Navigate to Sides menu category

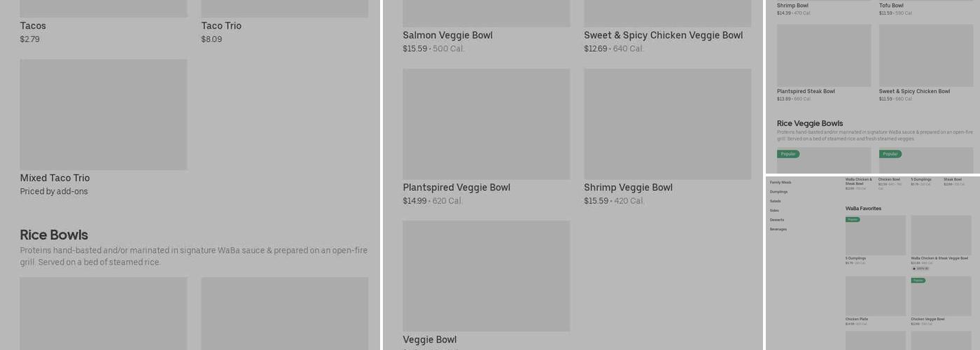pos(774,211)
